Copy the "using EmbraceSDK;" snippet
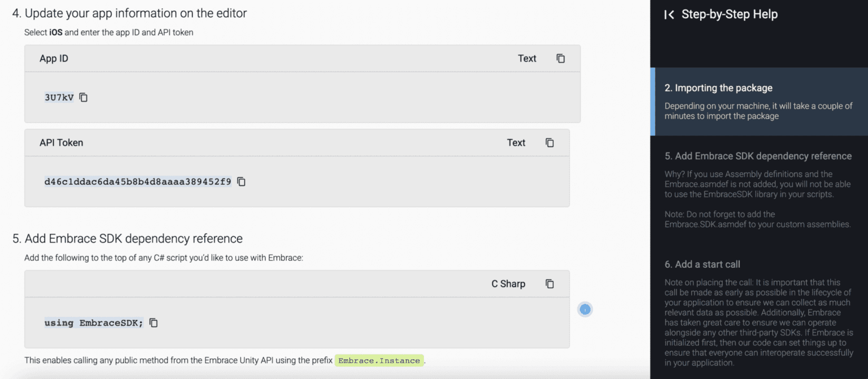This screenshot has width=868, height=379. (x=153, y=322)
